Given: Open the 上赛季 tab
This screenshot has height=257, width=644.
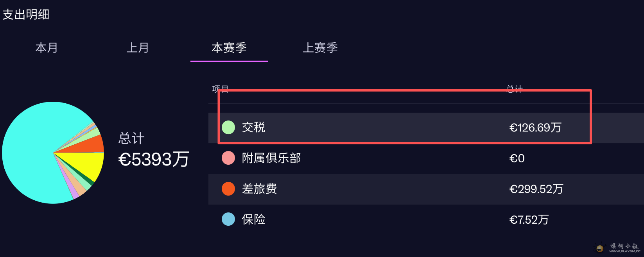Looking at the screenshot, I should click(320, 48).
